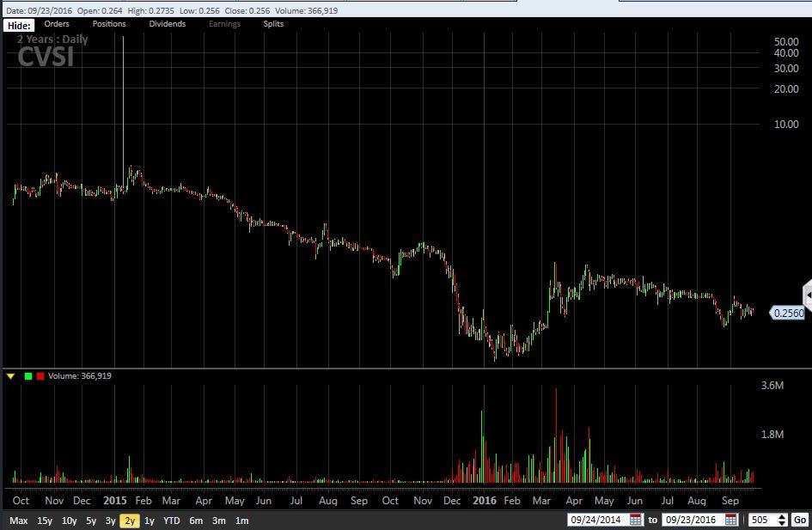812x530 pixels.
Task: Expand the side panel arrow on right edge
Action: click(807, 293)
